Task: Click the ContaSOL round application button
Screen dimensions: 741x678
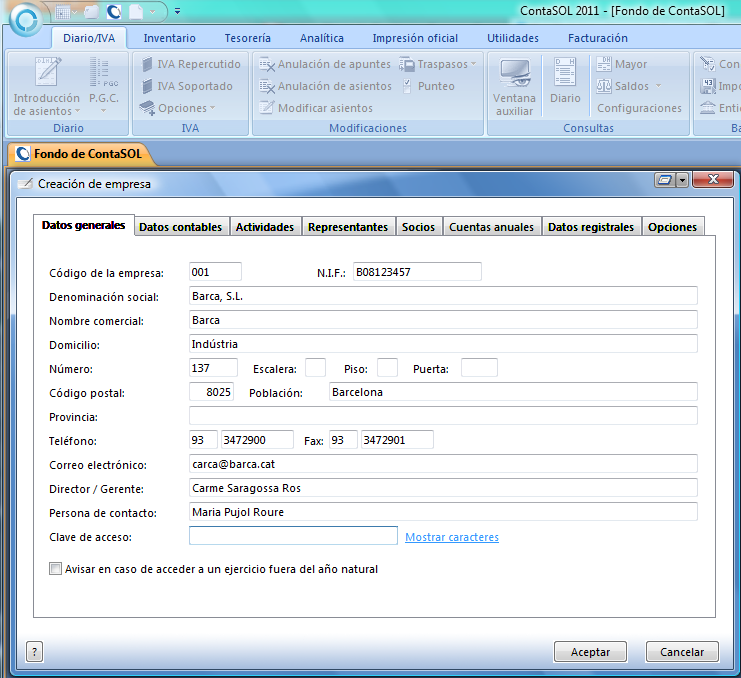Action: click(x=24, y=20)
